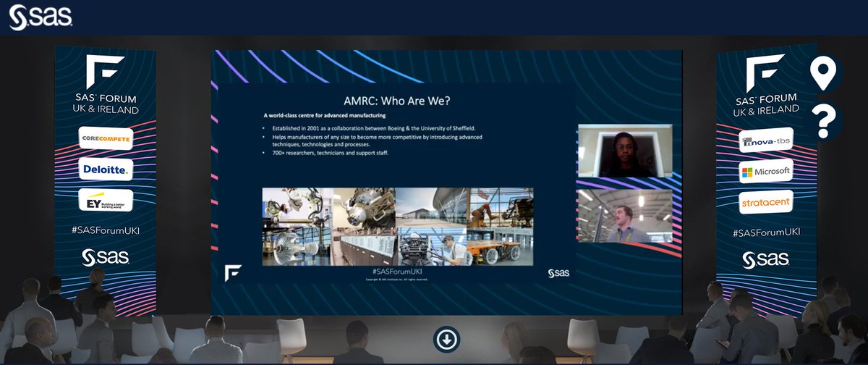Select the upper presenter webcam video
The image size is (868, 365).
click(x=624, y=151)
